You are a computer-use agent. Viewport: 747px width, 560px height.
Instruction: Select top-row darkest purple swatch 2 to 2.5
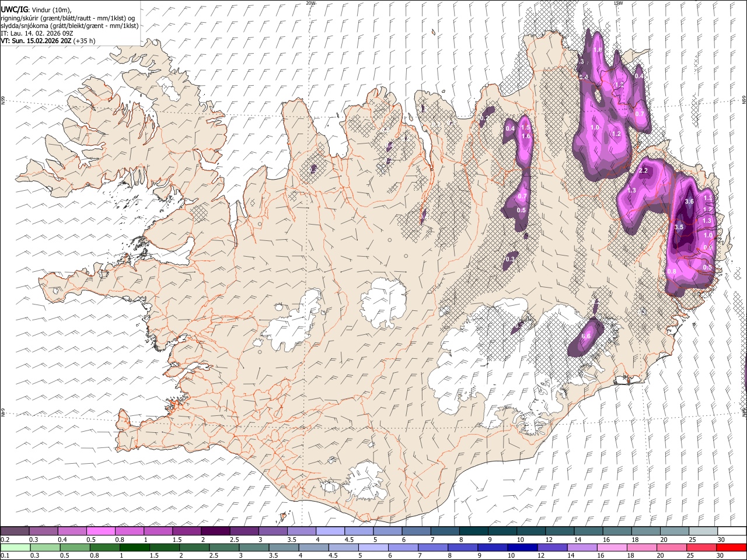[215, 531]
